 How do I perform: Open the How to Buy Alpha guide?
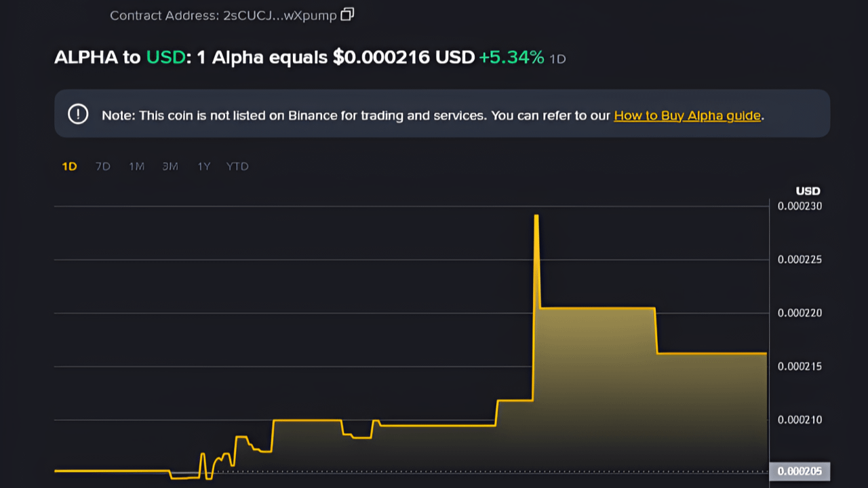point(687,115)
